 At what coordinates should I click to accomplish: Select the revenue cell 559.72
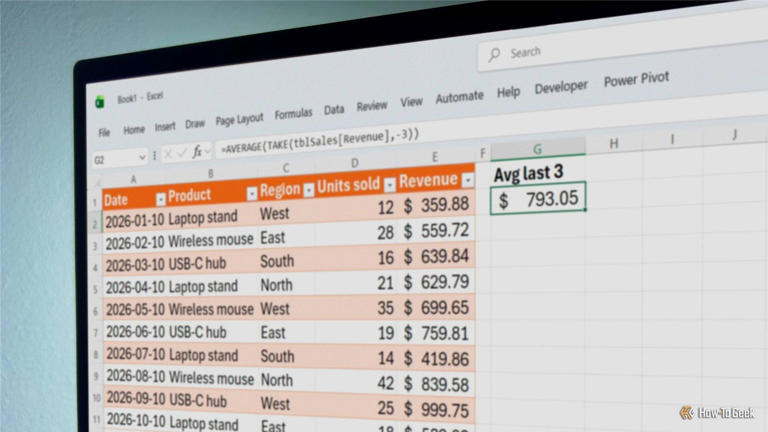(435, 231)
